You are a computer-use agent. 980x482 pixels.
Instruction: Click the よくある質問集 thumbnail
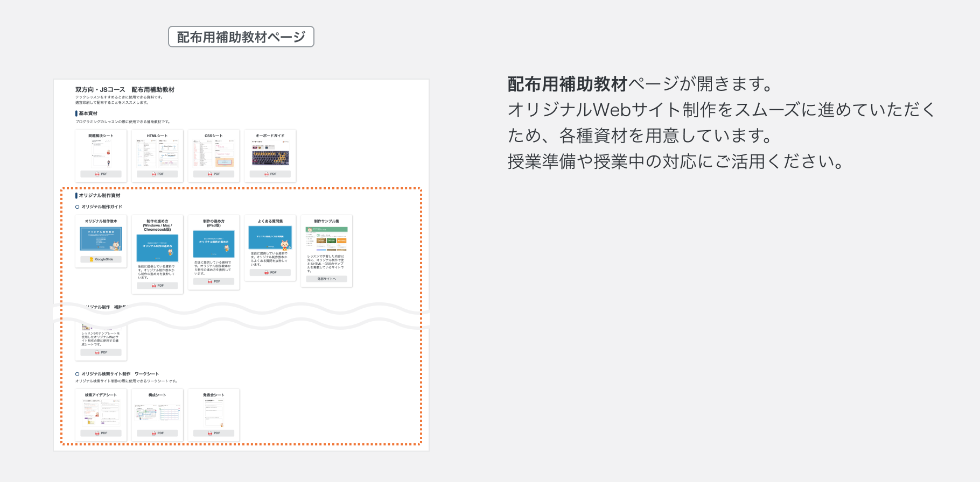[x=270, y=238]
